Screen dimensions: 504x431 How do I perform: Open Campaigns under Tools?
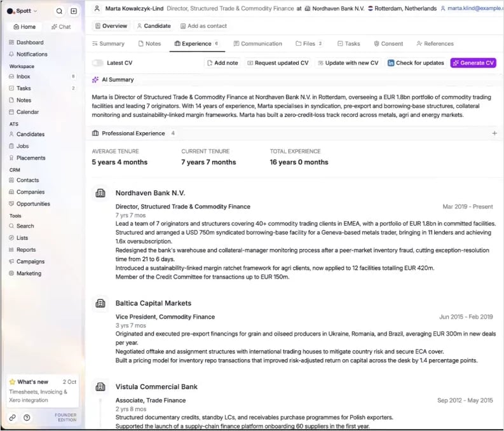click(27, 262)
